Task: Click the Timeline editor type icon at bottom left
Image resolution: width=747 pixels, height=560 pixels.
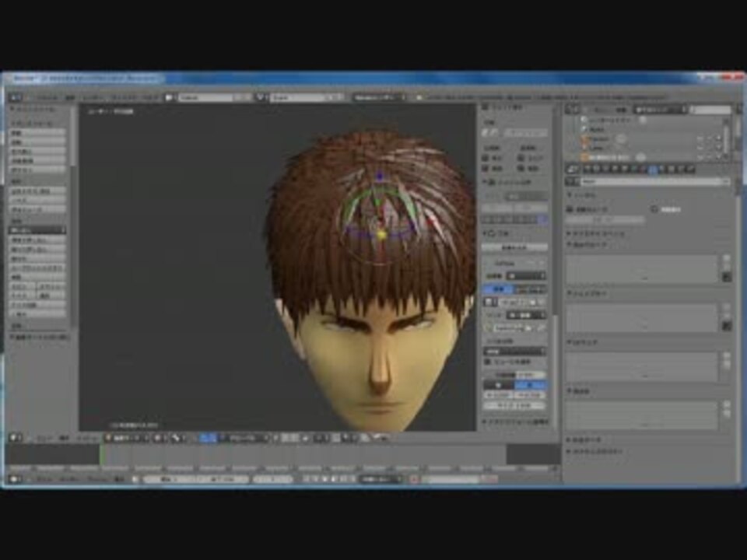Action: coord(15,479)
